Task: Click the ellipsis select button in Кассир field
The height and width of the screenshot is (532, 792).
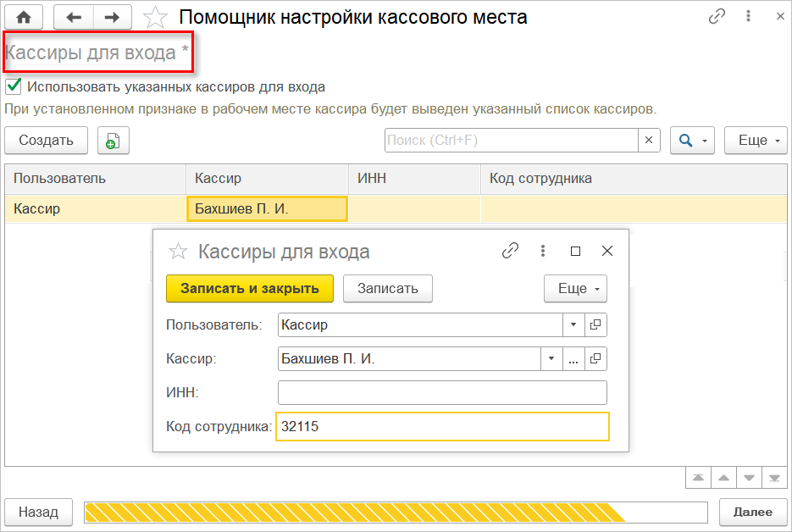Action: pyautogui.click(x=573, y=359)
